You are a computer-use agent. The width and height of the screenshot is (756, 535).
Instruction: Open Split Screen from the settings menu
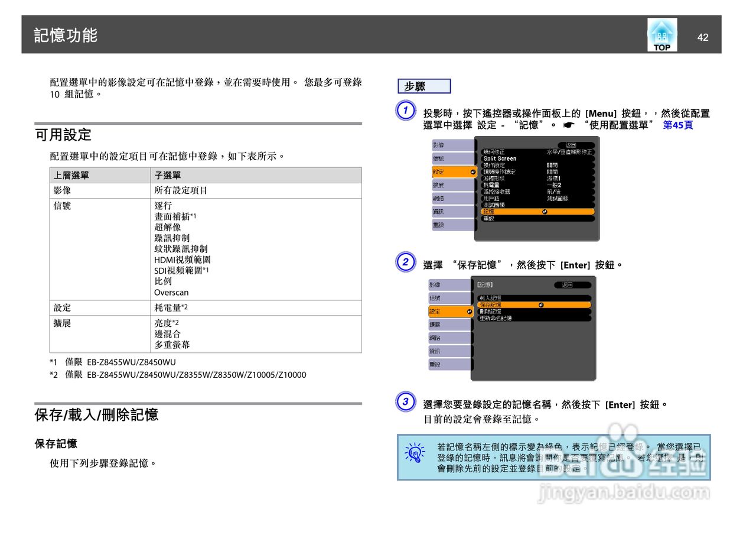click(500, 158)
